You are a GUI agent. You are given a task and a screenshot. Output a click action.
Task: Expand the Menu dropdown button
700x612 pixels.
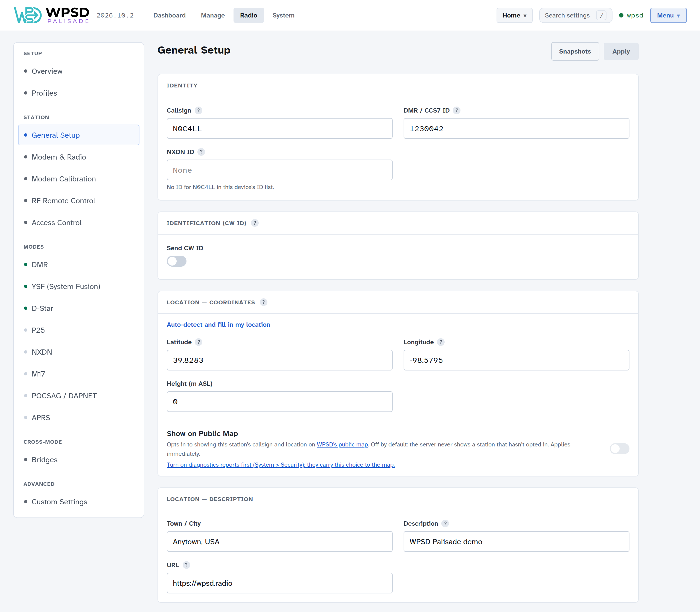(x=668, y=15)
